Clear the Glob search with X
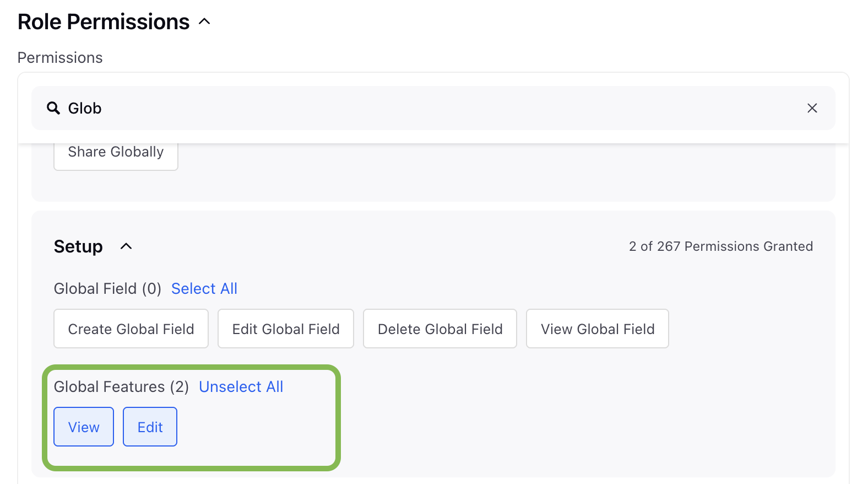 pos(812,108)
